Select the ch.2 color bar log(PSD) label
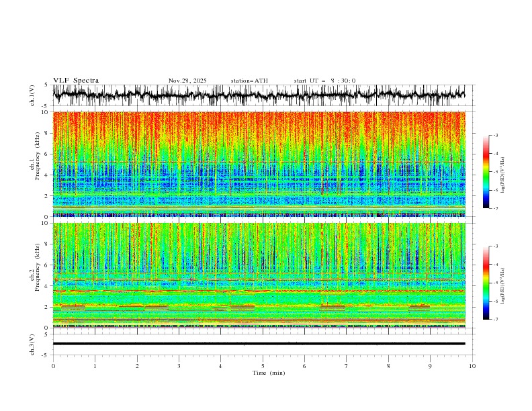Viewport: 532px width, 411px height. 502,286
